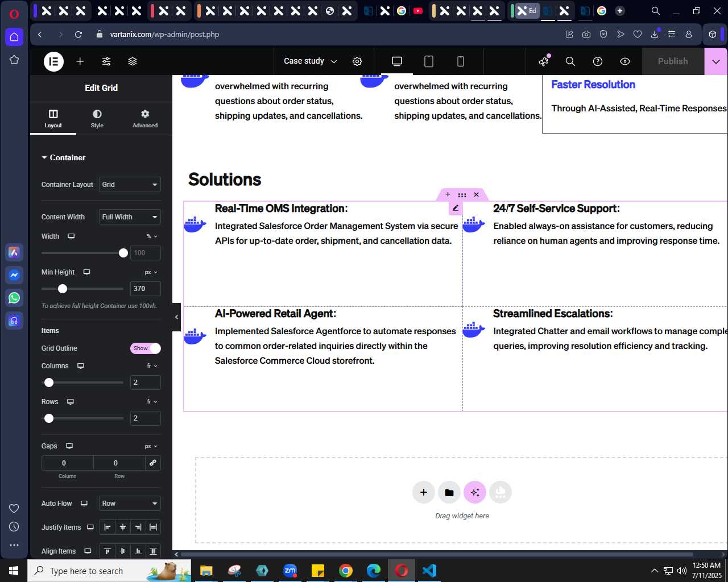Open the Case study document dropdown
The image size is (728, 582).
(311, 61)
